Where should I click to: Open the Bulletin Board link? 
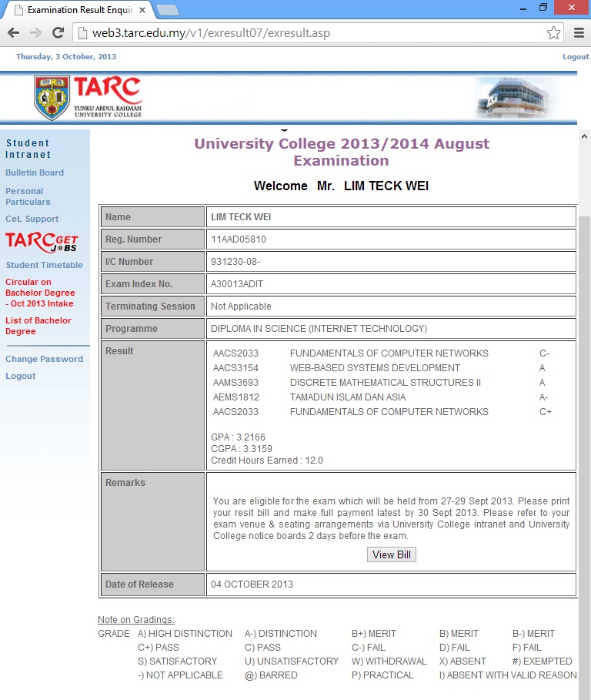tap(35, 172)
